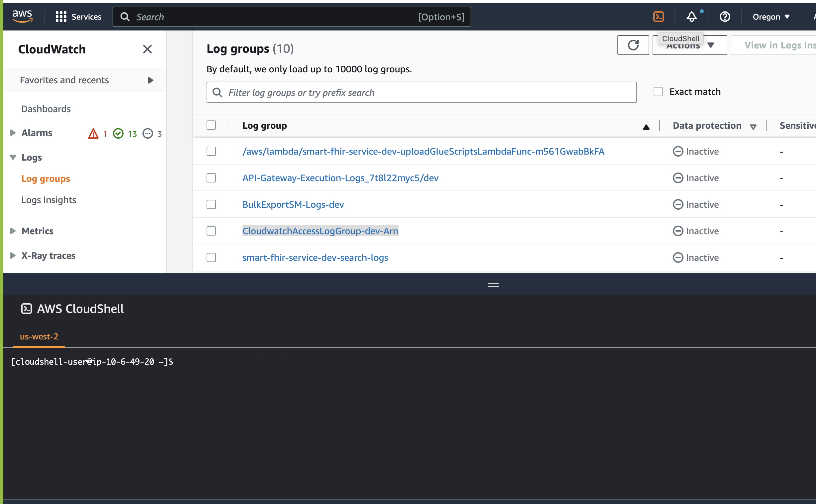Collapse the Logs section
816x504 pixels.
pyautogui.click(x=13, y=157)
